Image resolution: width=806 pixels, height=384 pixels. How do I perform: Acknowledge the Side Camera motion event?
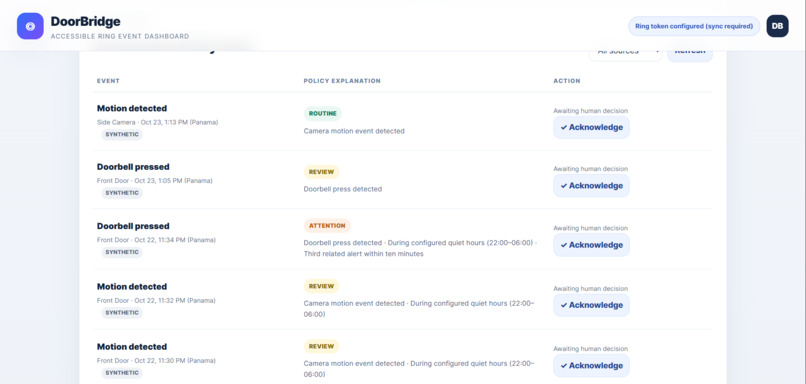[591, 127]
